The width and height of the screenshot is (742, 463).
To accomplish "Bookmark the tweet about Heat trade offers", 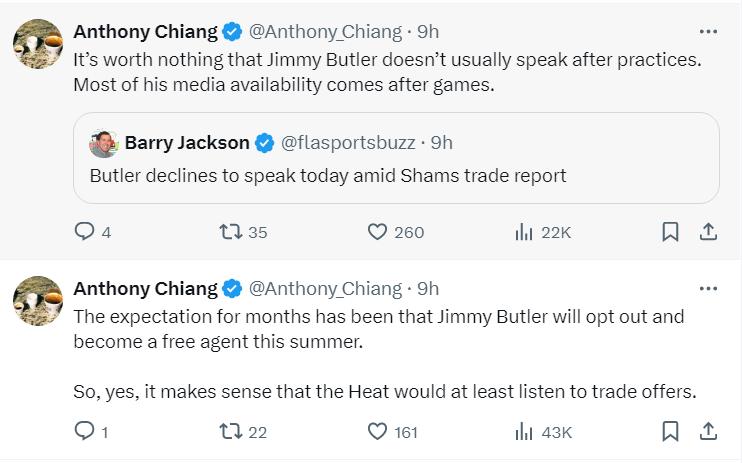I will pos(671,432).
